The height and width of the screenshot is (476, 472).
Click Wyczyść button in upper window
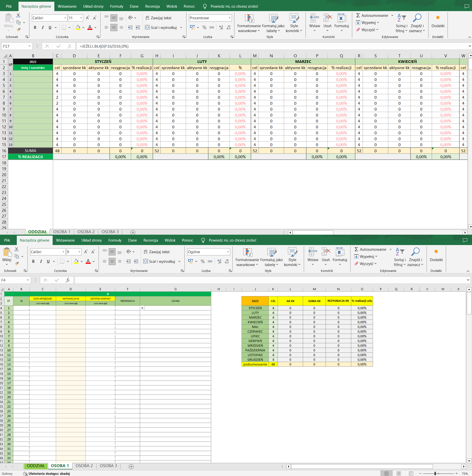coord(368,30)
